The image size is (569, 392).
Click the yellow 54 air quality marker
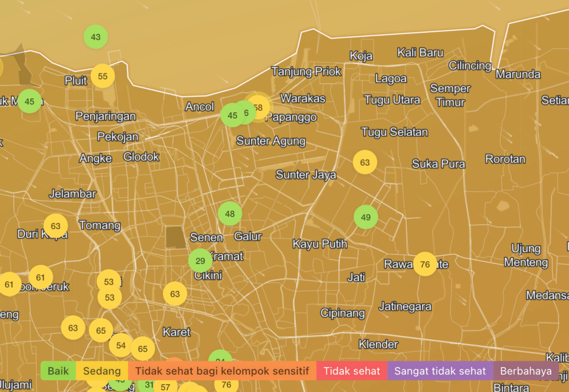coord(121,345)
